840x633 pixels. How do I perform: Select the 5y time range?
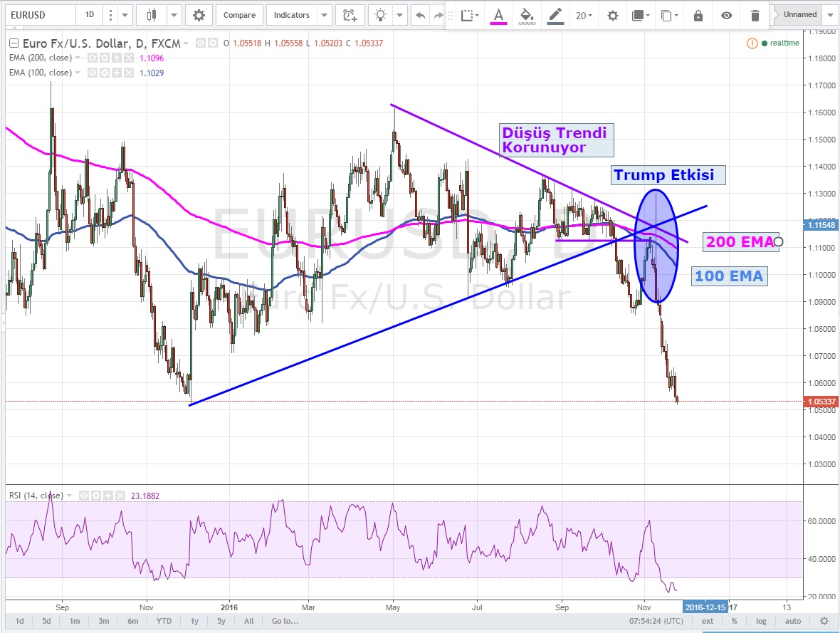[x=222, y=621]
